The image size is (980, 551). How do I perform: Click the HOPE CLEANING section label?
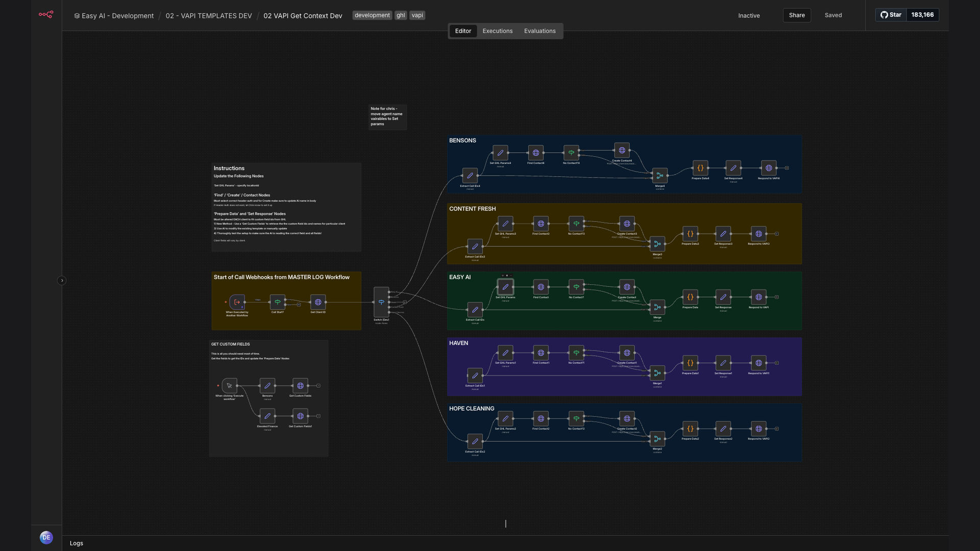point(472,409)
